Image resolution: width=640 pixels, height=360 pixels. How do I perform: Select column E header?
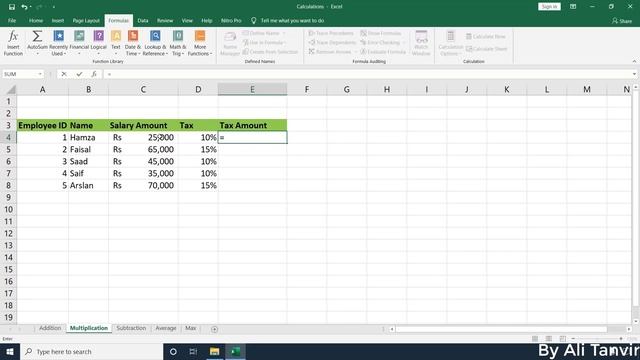point(252,89)
